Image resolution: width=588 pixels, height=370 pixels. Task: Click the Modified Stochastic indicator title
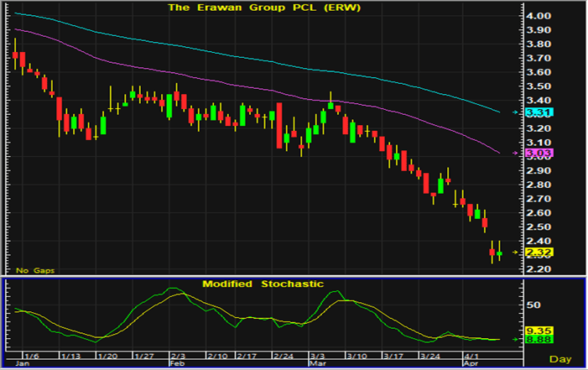(x=263, y=284)
